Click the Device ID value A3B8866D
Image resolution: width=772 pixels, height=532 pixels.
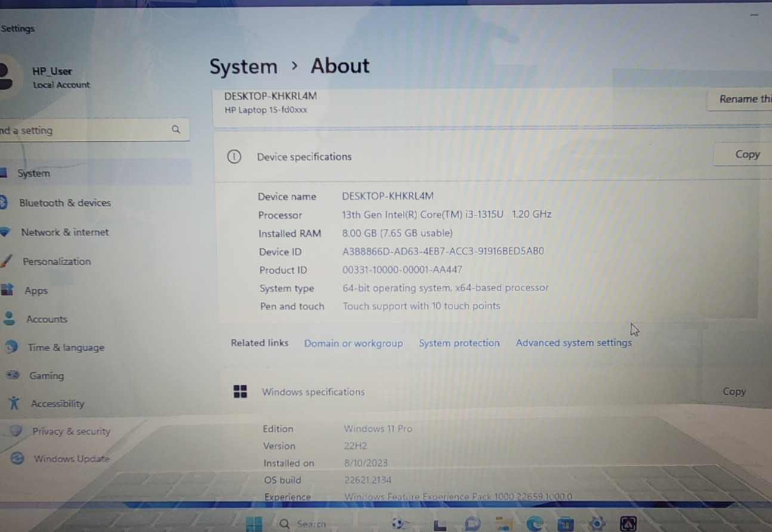[x=443, y=251]
